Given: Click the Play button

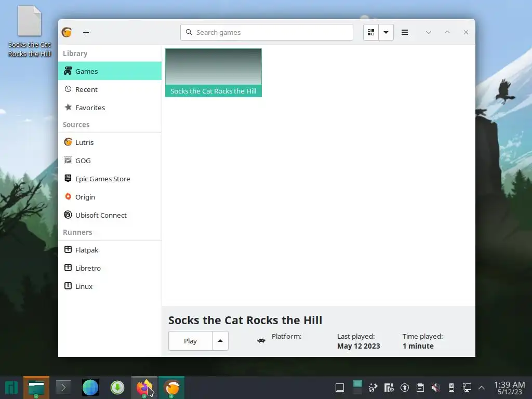Looking at the screenshot, I should point(190,341).
